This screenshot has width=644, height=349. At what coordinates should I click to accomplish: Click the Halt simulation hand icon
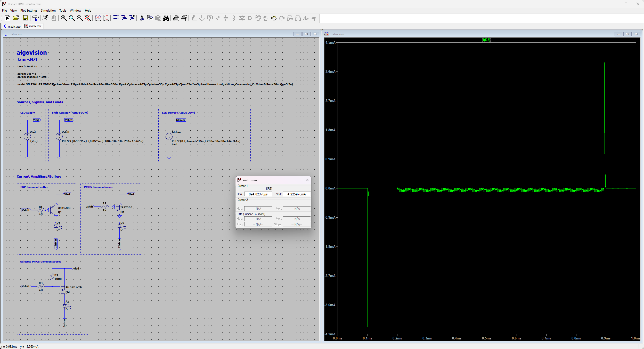click(53, 18)
